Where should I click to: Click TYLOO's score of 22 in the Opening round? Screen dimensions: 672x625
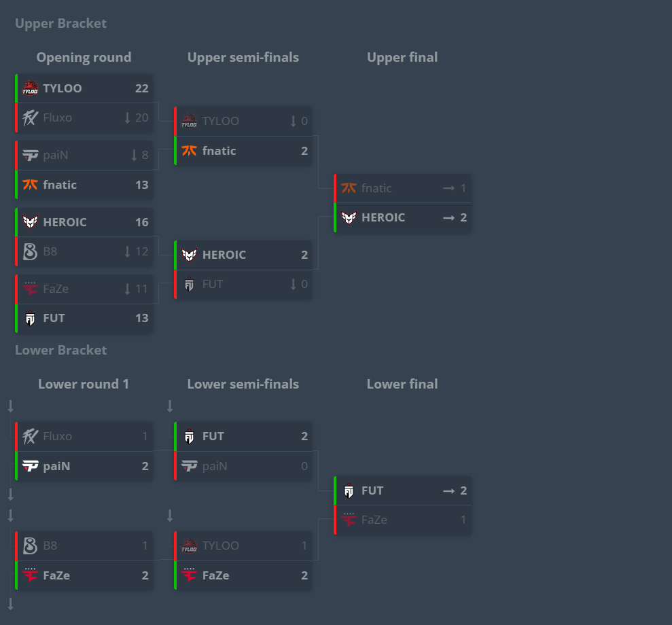coord(141,88)
